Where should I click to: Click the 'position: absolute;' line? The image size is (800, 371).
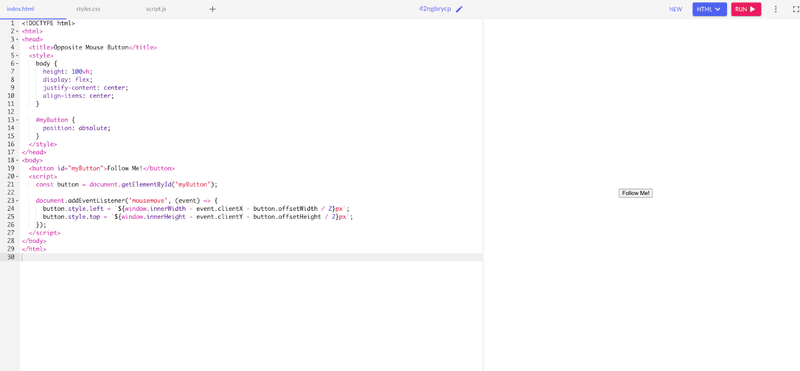(77, 128)
